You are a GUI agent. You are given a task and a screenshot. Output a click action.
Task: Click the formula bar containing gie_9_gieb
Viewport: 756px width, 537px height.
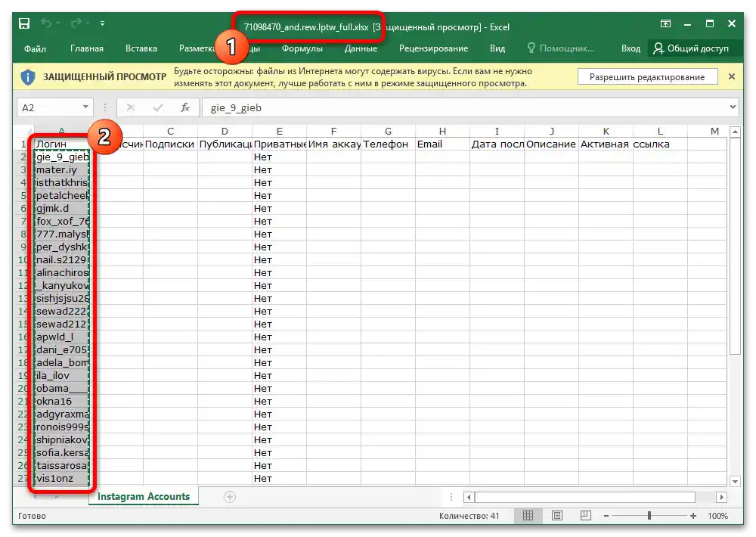pyautogui.click(x=464, y=107)
